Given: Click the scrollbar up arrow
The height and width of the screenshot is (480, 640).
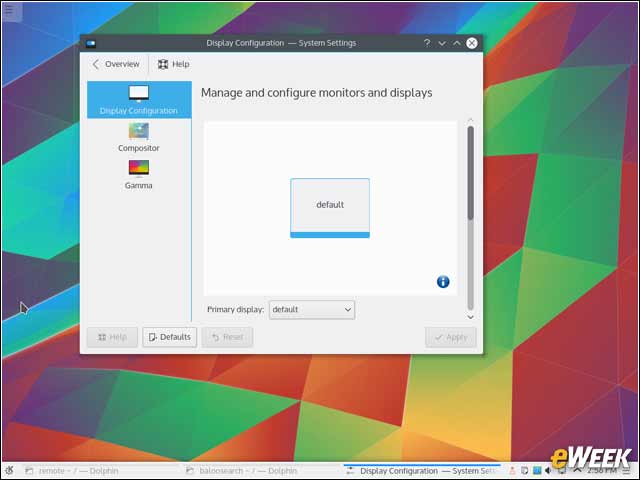Looking at the screenshot, I should (470, 120).
